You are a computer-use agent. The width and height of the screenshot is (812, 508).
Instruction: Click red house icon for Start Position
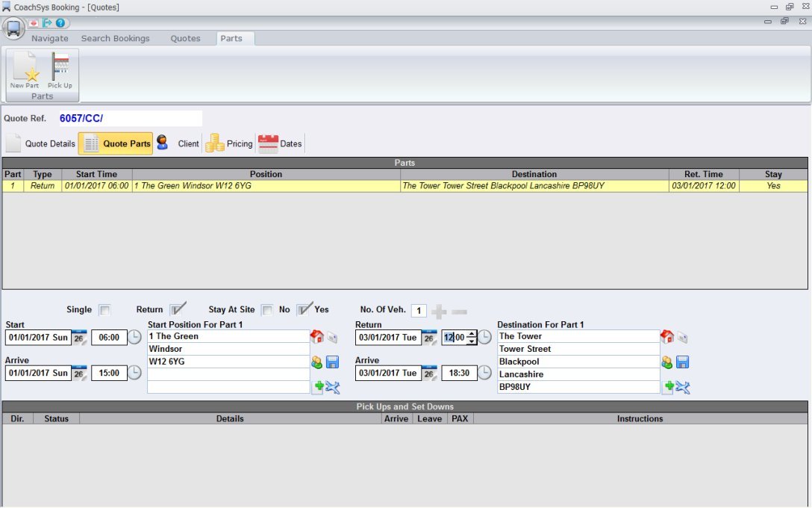317,337
